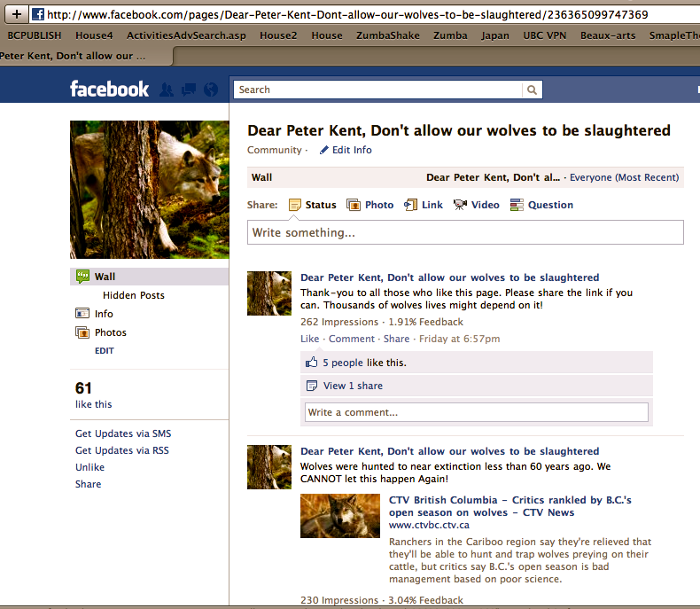The height and width of the screenshot is (609, 700).
Task: Open the Japan bookmark
Action: tap(494, 35)
